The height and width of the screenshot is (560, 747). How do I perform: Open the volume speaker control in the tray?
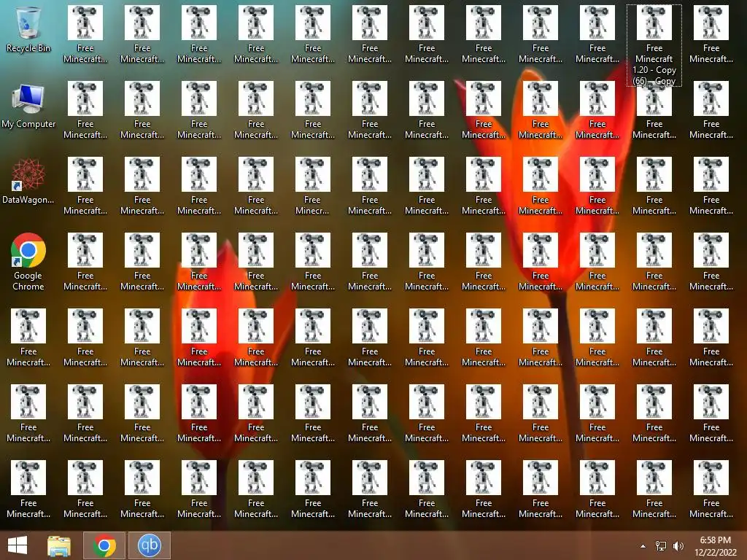tap(678, 546)
